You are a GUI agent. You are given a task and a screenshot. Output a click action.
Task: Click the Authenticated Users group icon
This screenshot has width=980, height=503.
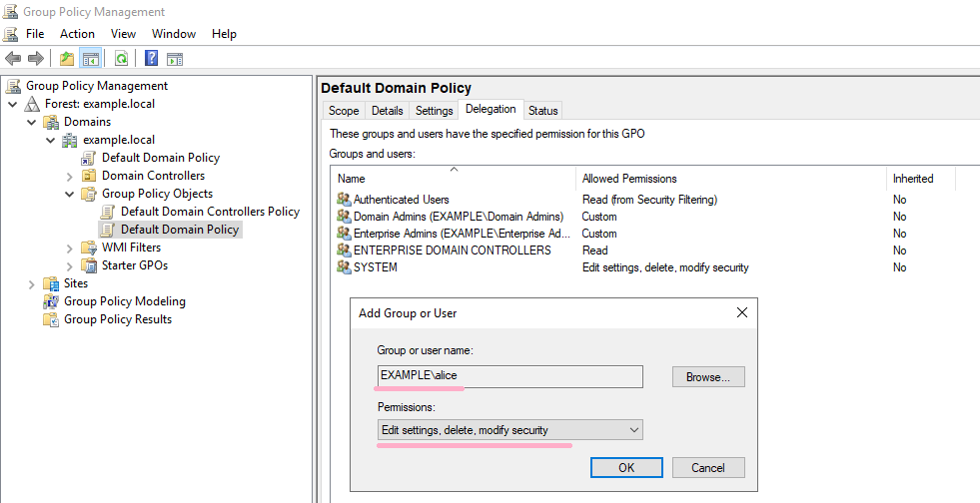344,199
